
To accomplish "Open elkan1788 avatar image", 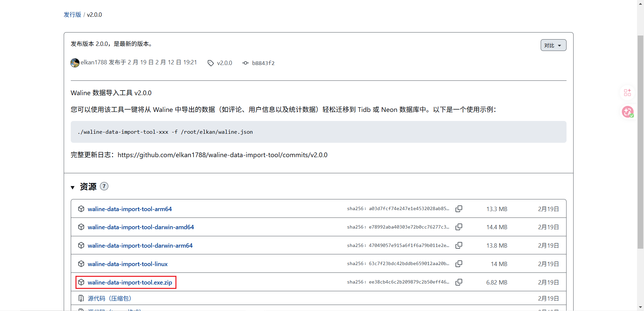I will point(75,63).
